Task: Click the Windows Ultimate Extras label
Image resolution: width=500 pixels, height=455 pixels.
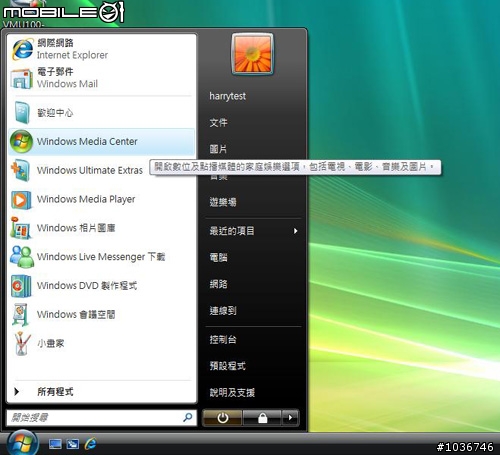Action: tap(90, 170)
